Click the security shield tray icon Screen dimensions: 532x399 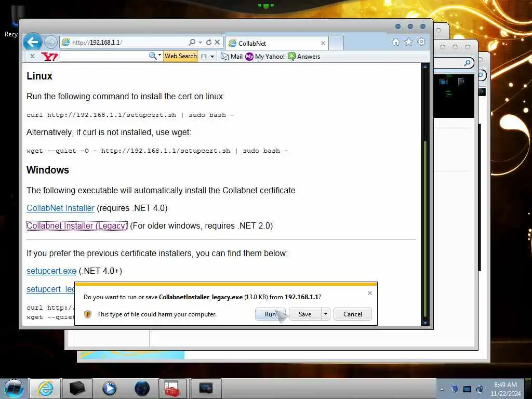point(455,389)
